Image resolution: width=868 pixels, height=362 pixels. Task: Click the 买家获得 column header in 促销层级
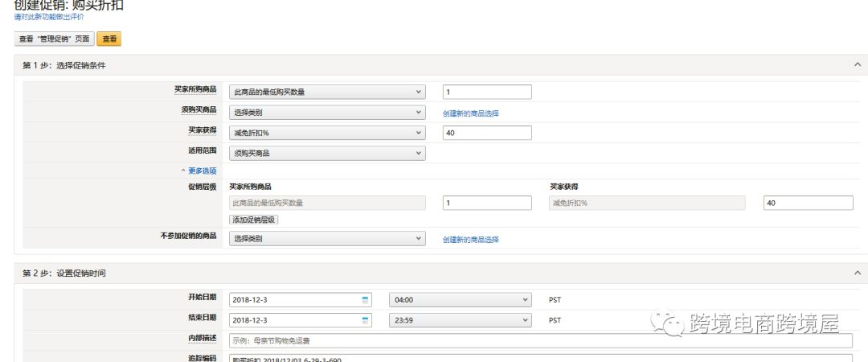[563, 187]
